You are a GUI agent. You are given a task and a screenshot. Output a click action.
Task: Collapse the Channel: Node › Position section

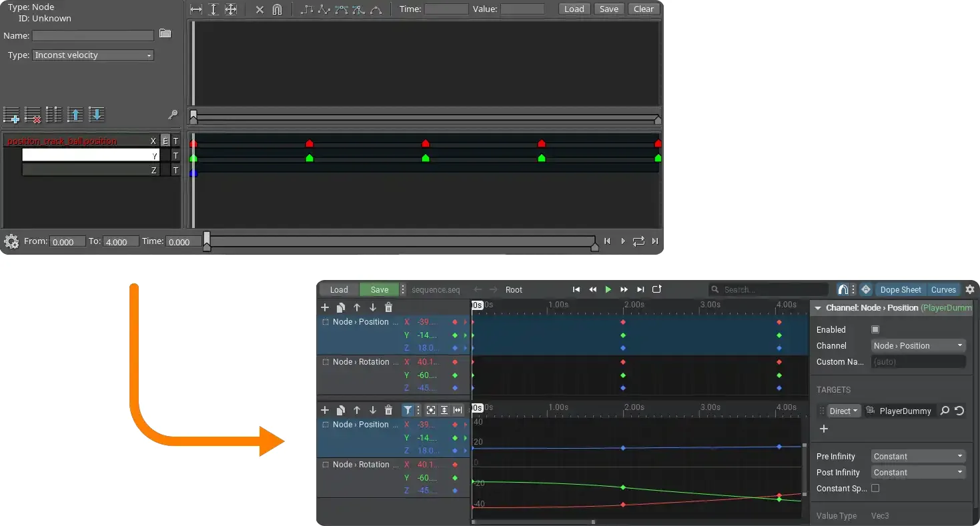[x=818, y=308]
